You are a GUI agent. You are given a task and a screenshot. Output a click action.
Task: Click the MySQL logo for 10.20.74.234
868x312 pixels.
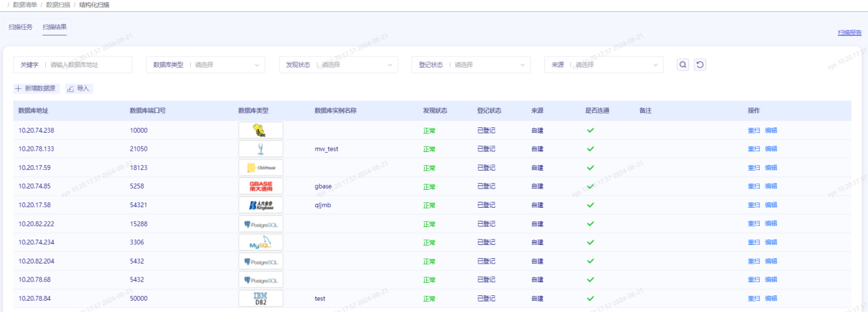(261, 242)
